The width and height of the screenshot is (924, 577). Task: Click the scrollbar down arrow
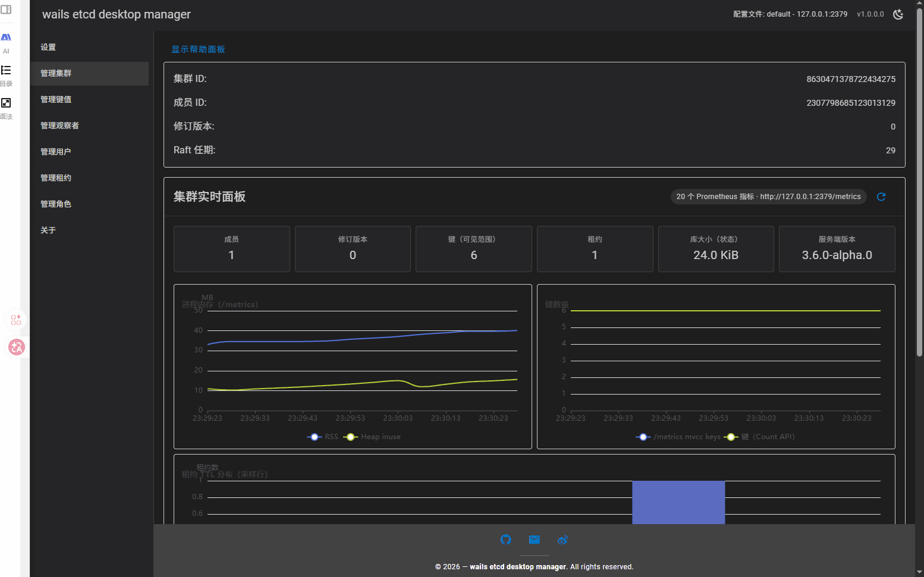tap(919, 573)
